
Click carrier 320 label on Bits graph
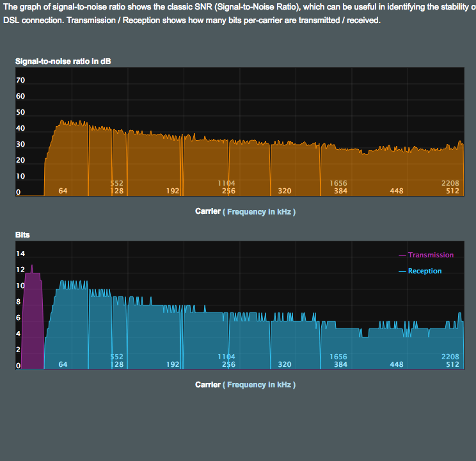(x=285, y=364)
